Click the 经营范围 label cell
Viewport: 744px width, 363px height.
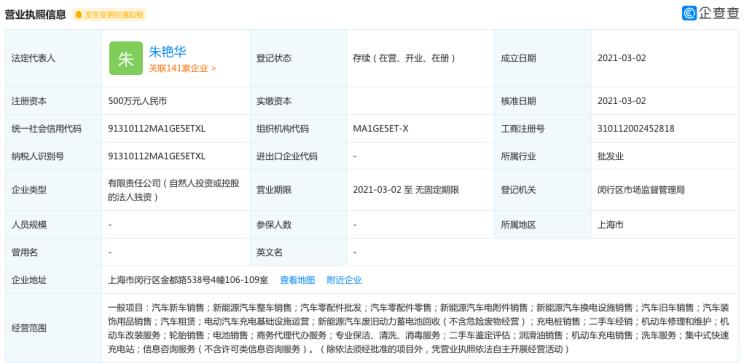[53, 328]
